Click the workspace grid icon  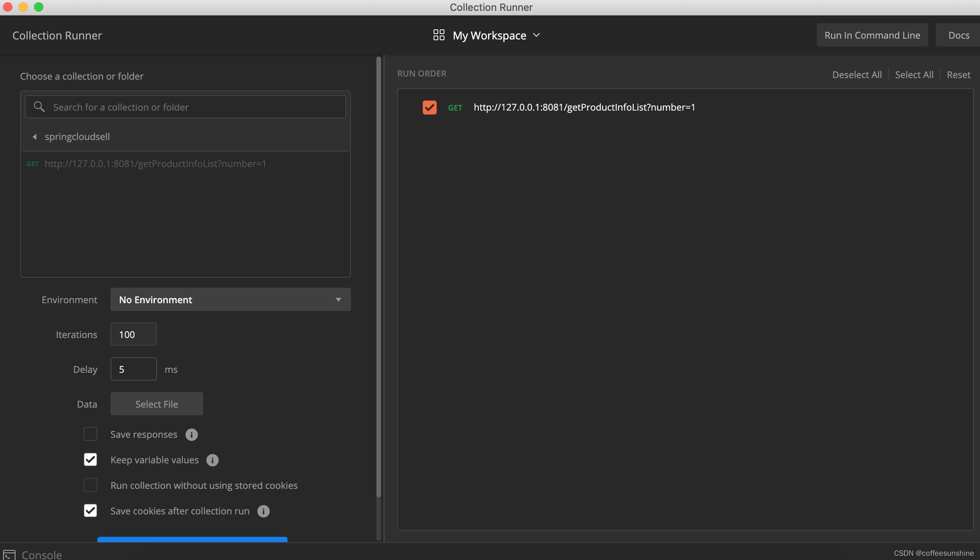click(x=439, y=35)
